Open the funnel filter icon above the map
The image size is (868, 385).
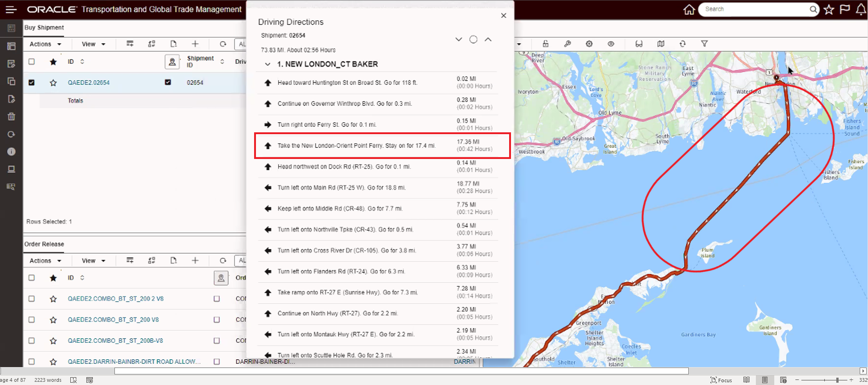(704, 44)
